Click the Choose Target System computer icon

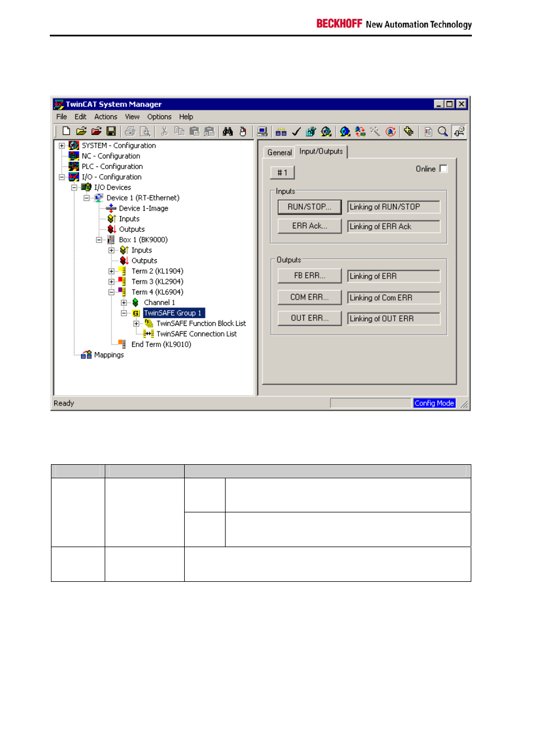(262, 132)
